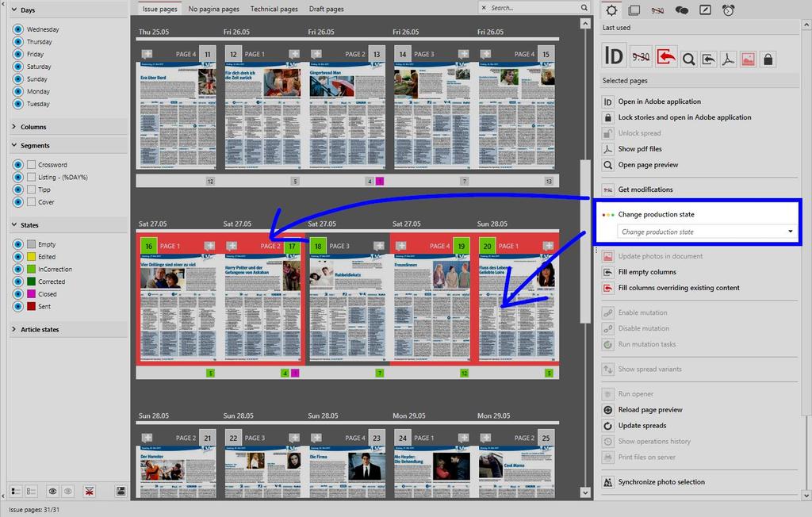Switch to the No pagina pages tab
This screenshot has width=812, height=517.
(x=214, y=9)
